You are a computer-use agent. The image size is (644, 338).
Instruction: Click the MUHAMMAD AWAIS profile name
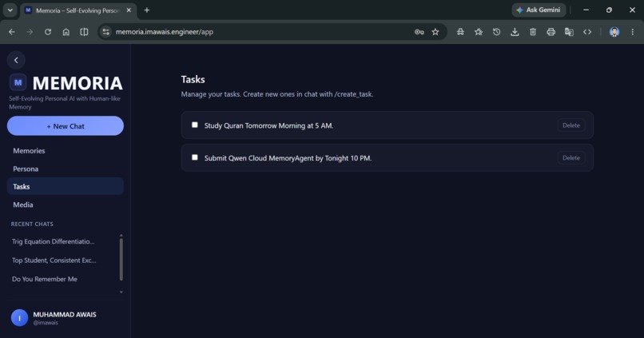[65, 314]
